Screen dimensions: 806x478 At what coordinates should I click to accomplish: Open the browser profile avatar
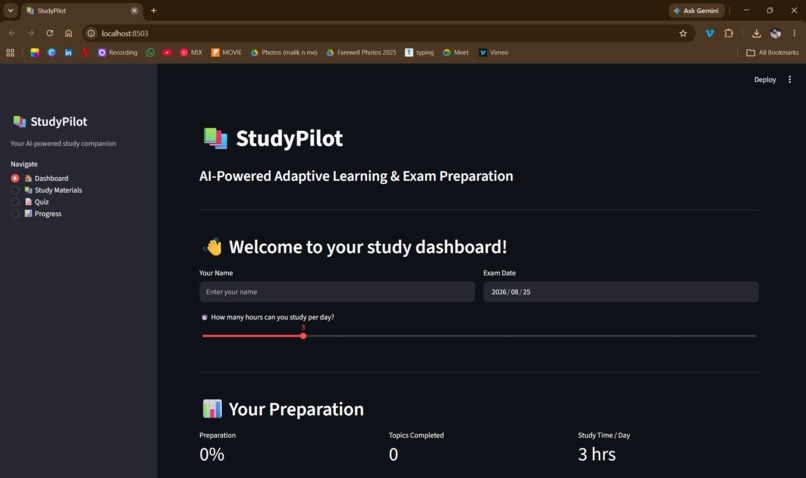coord(776,33)
